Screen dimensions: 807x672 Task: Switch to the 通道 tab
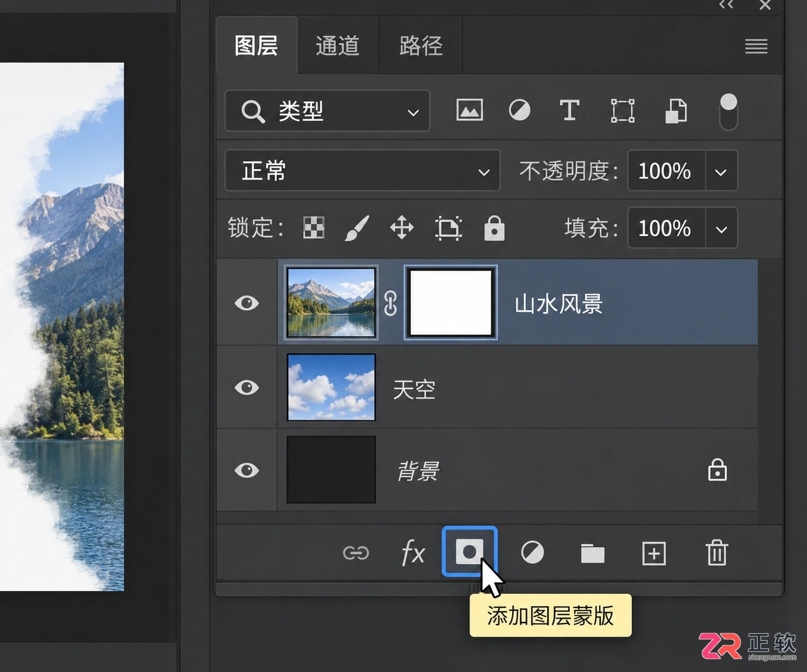tap(338, 45)
